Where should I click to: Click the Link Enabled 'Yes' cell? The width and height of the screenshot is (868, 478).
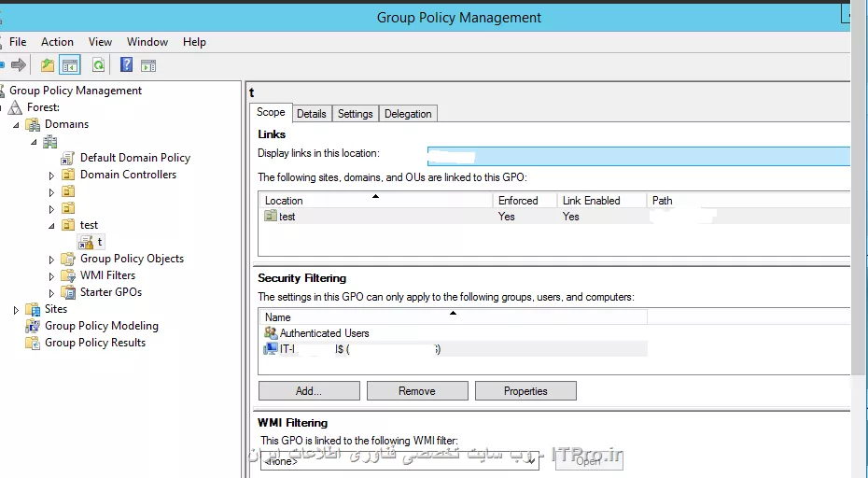[x=570, y=217]
